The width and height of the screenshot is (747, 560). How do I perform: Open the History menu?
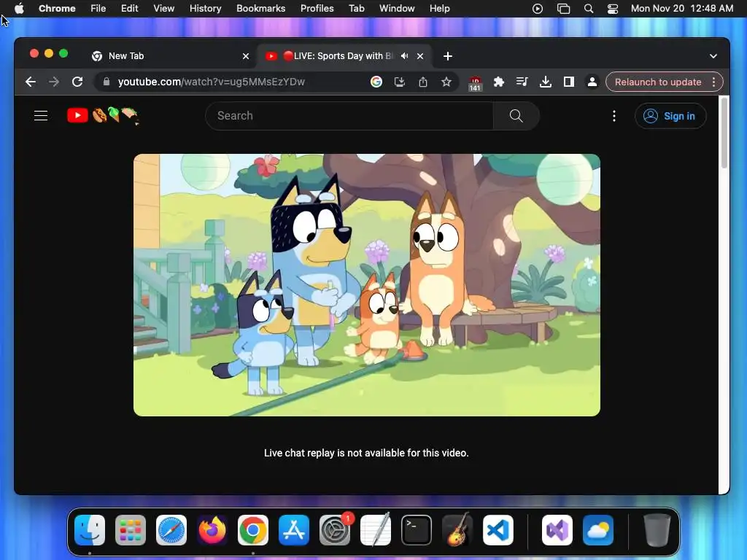pyautogui.click(x=205, y=8)
